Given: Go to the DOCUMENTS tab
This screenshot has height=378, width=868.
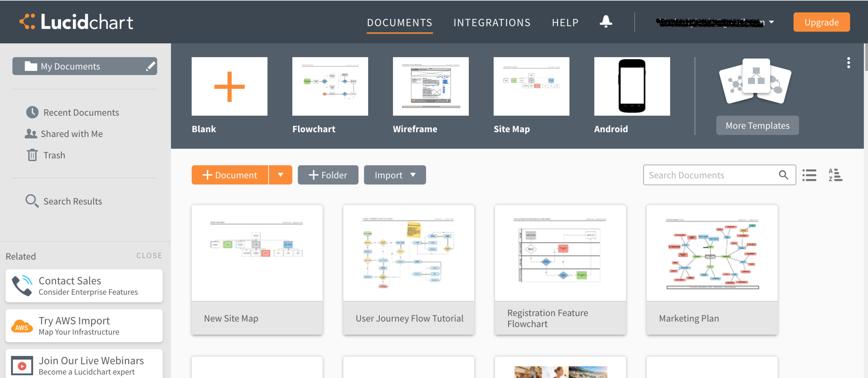Looking at the screenshot, I should coord(400,23).
